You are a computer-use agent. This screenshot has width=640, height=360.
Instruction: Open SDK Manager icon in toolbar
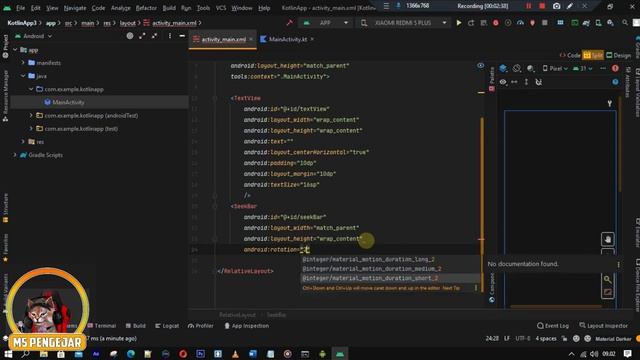click(x=610, y=23)
